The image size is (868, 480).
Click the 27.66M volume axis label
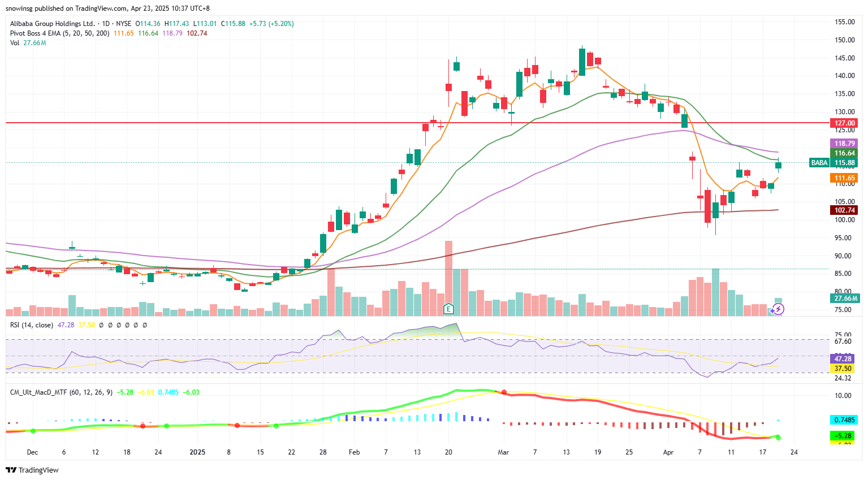click(x=845, y=299)
